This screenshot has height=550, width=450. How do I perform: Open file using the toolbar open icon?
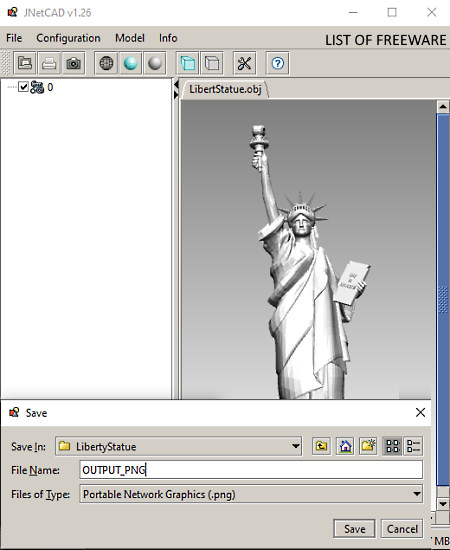[25, 63]
